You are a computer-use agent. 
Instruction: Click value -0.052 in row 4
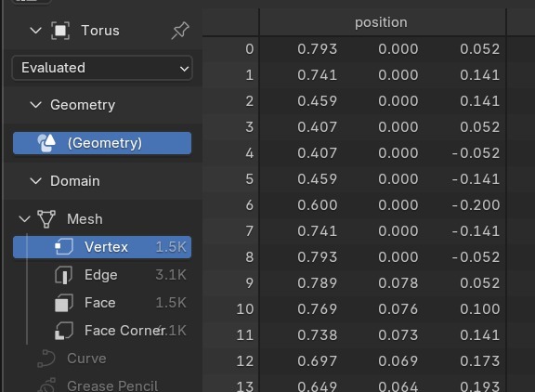point(476,153)
